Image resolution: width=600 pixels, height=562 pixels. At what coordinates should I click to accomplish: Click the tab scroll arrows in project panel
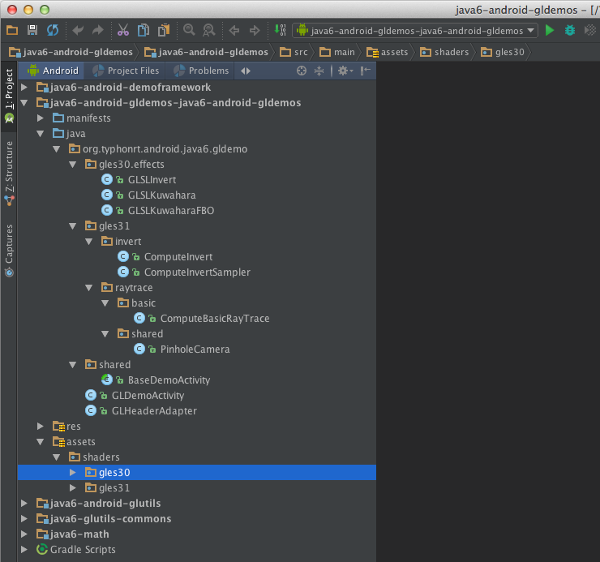tap(246, 71)
